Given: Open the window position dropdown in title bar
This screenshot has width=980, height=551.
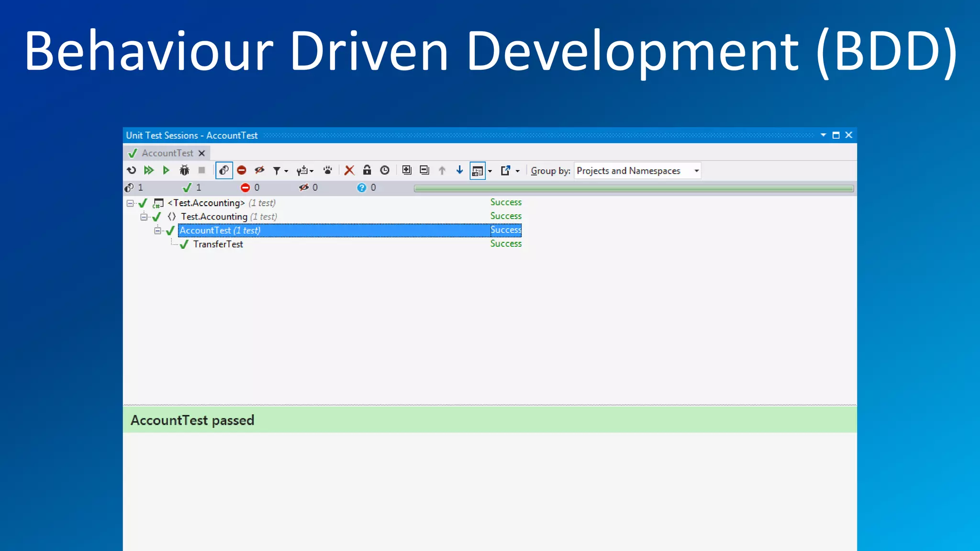Looking at the screenshot, I should pyautogui.click(x=824, y=135).
